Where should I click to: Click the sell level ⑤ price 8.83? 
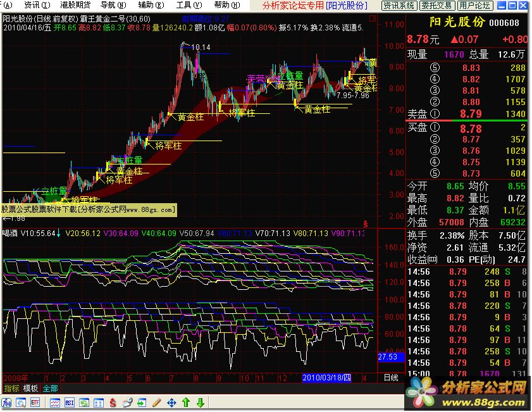tap(471, 68)
